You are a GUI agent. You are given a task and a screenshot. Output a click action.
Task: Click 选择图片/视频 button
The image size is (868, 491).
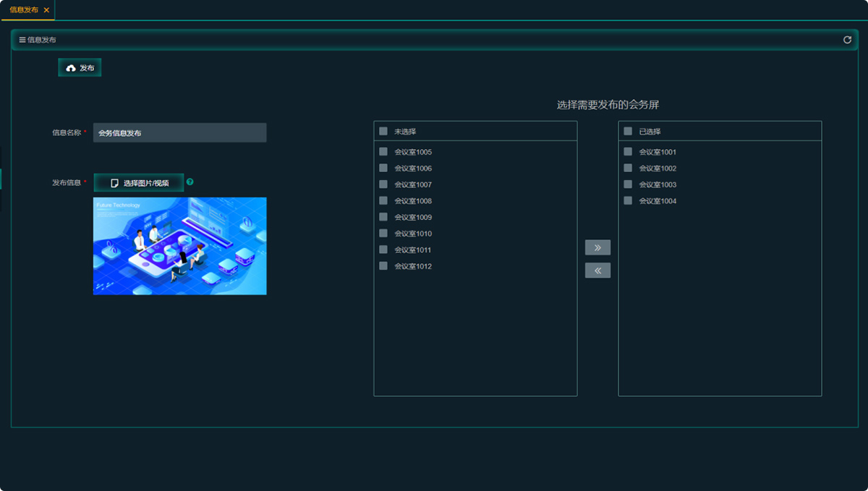click(139, 183)
